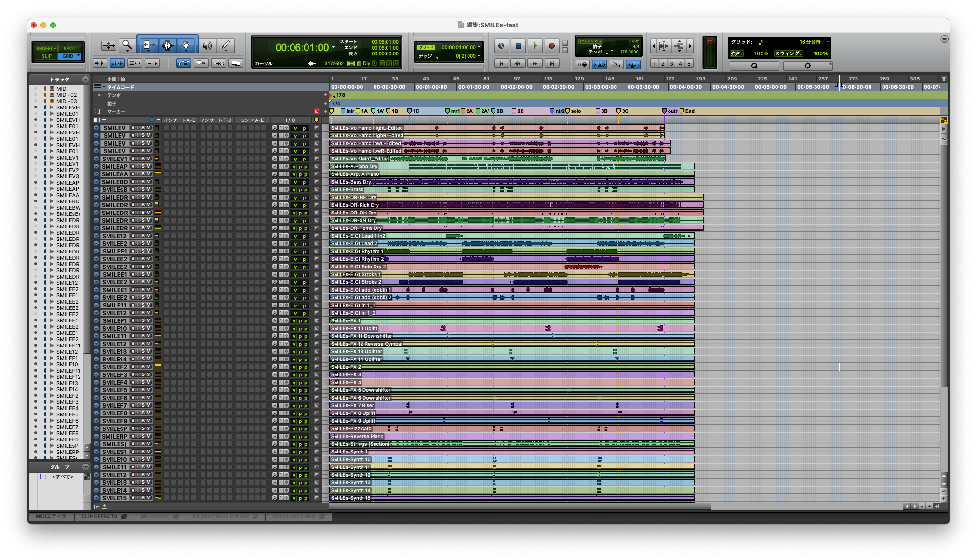Enable SPOT edit mode

coord(69,48)
